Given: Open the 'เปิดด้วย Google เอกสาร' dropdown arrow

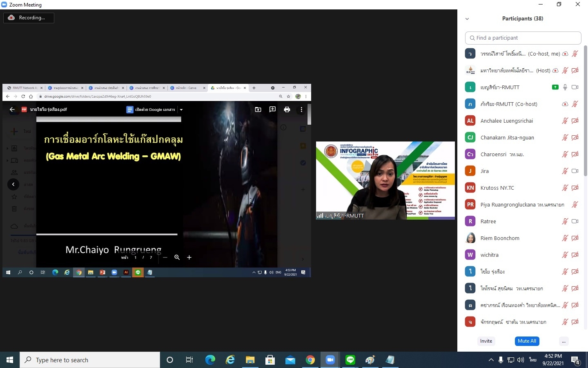Looking at the screenshot, I should [181, 110].
